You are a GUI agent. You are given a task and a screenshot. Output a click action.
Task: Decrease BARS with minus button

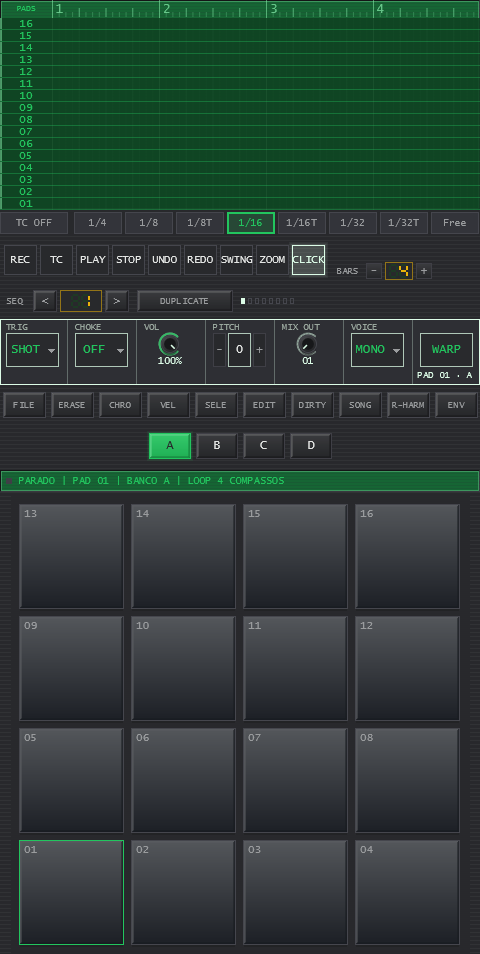pyautogui.click(x=374, y=271)
